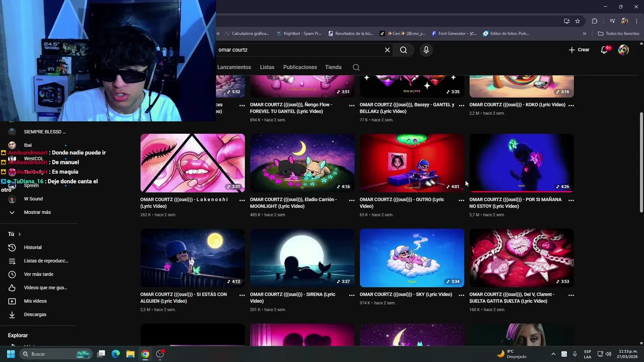Screen dimensions: 644x362
Task: Open Listas de reproducción in the sidebar
Action: point(39,261)
